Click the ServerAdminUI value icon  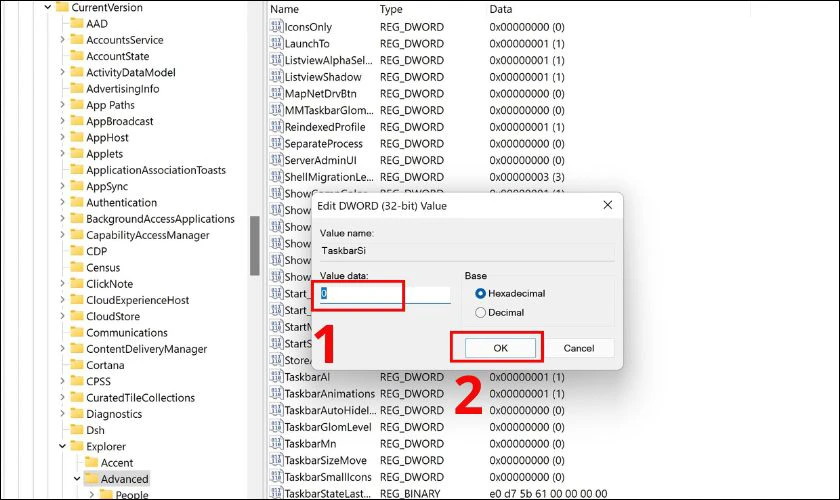pyautogui.click(x=276, y=160)
